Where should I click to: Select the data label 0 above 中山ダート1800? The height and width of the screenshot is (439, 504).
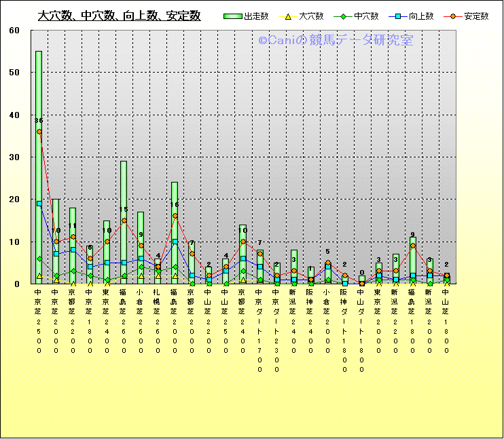(x=362, y=273)
